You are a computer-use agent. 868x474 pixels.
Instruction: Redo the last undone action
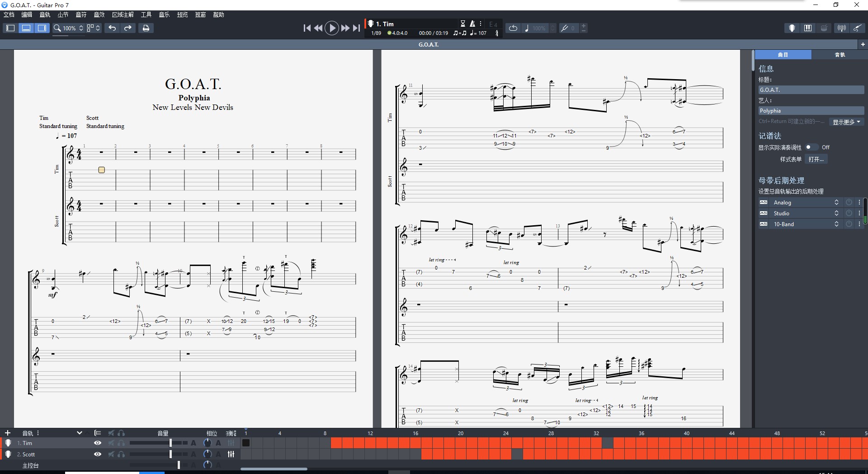pyautogui.click(x=128, y=28)
